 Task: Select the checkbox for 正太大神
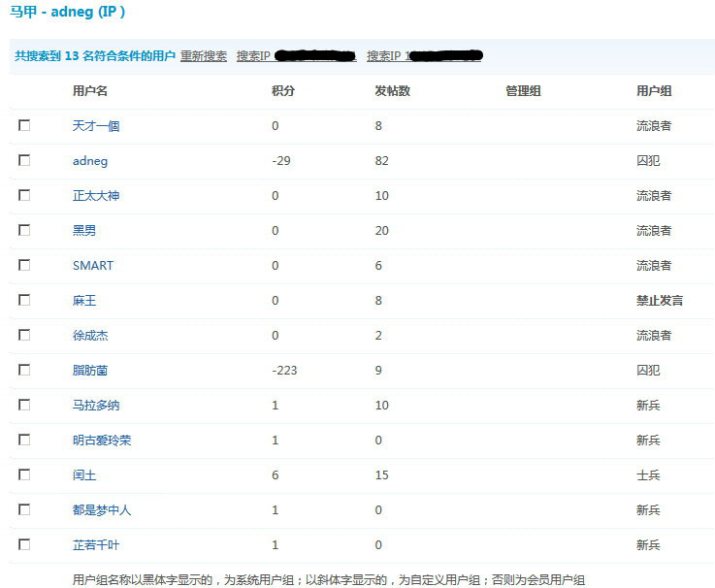[24, 195]
